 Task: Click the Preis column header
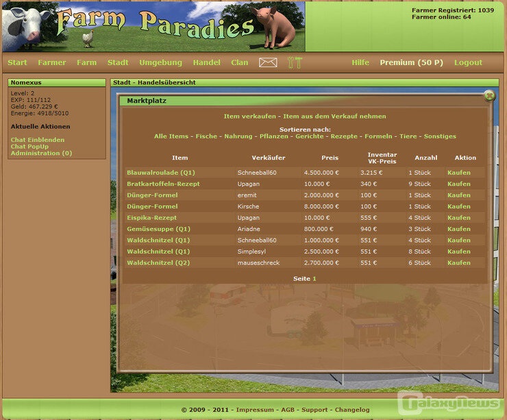[330, 158]
